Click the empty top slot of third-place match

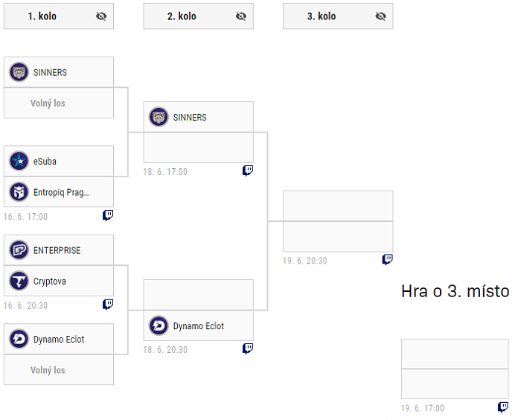pyautogui.click(x=455, y=354)
